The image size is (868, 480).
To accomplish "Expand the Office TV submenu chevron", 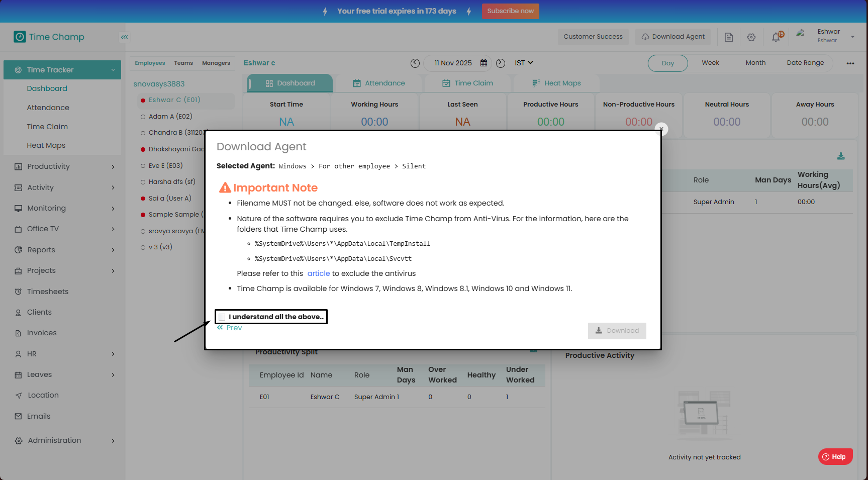I will click(x=113, y=229).
